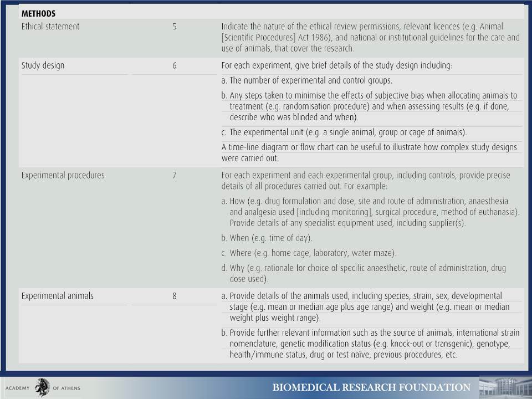Click the 'Ethical statement' row label
The height and width of the screenshot is (399, 532).
click(x=50, y=27)
